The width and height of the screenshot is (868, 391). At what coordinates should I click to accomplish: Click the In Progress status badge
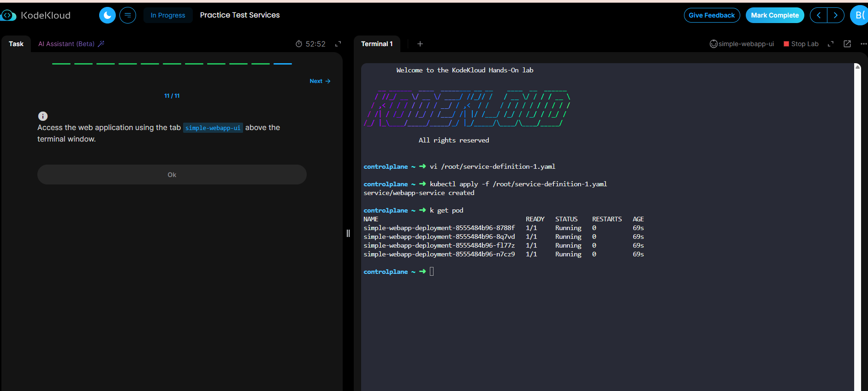168,15
